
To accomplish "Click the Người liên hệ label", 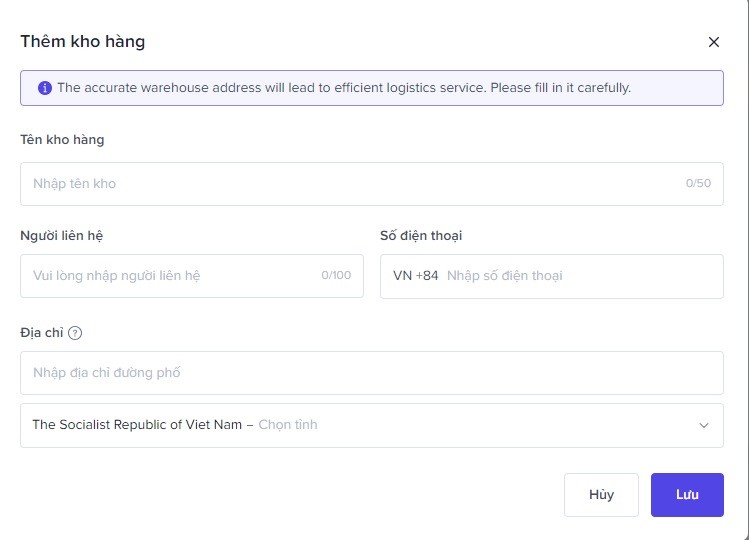I will 62,236.
